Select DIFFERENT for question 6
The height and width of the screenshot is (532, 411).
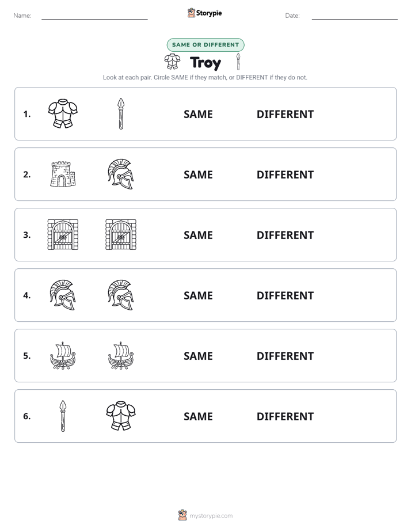pos(285,416)
